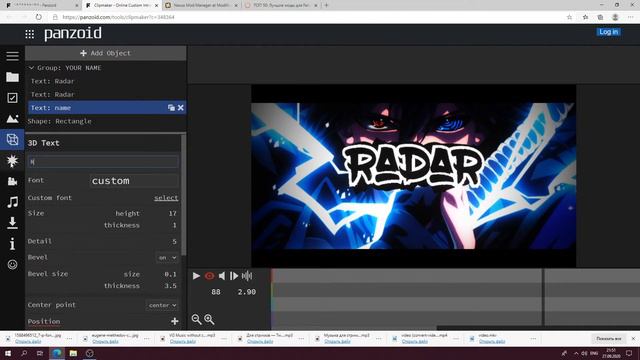The image size is (640, 360).
Task: Open the checklist settings icon in sidebar
Action: tap(12, 98)
